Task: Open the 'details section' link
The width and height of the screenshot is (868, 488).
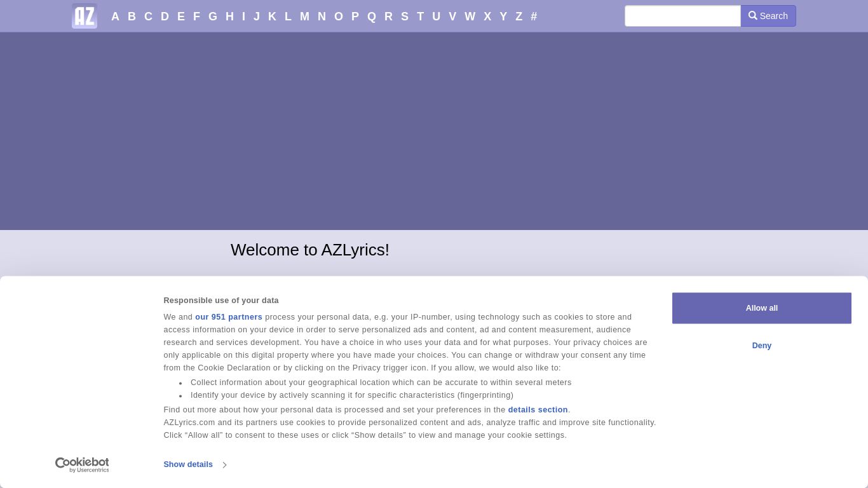Action: pyautogui.click(x=538, y=410)
